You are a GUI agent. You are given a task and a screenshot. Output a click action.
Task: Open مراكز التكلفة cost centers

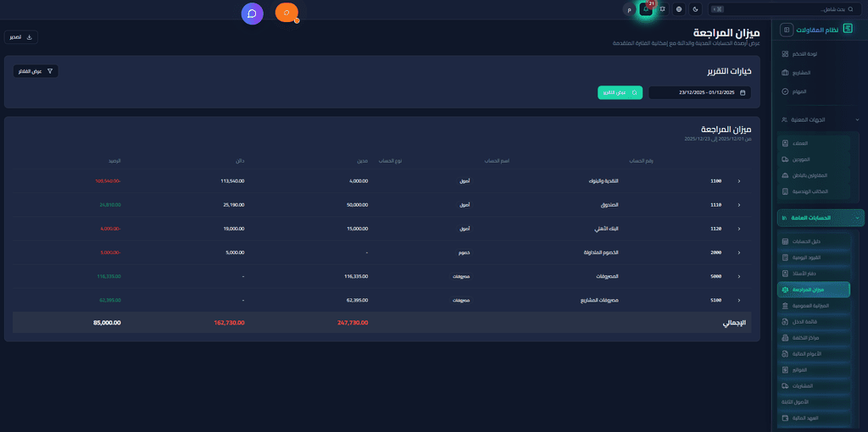(x=814, y=338)
